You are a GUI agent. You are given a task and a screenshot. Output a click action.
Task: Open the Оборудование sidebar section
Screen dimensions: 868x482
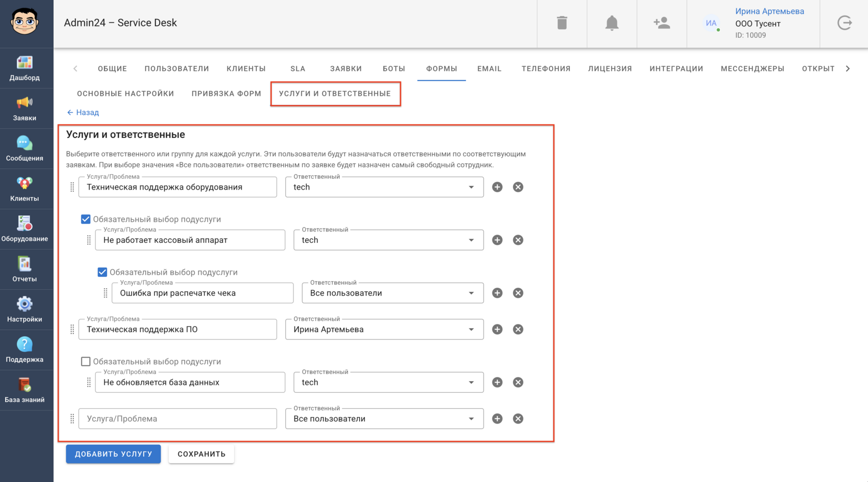pos(24,229)
